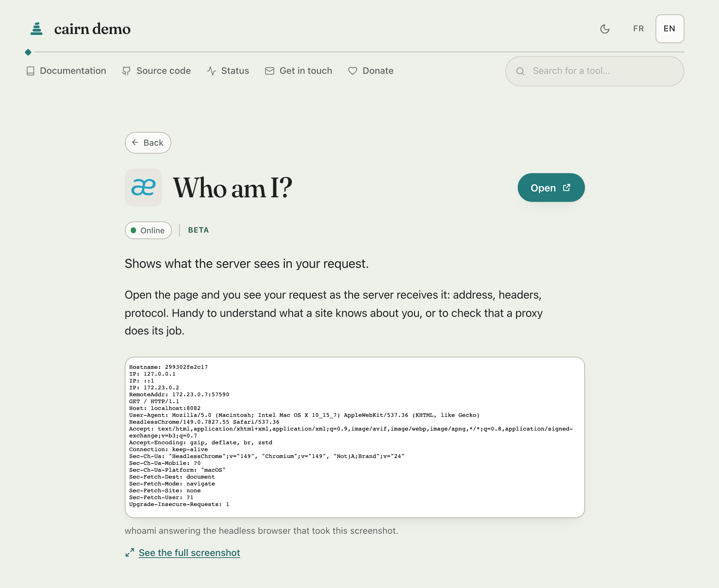Click the caption text about headless browser
The width and height of the screenshot is (719, 588).
point(261,531)
